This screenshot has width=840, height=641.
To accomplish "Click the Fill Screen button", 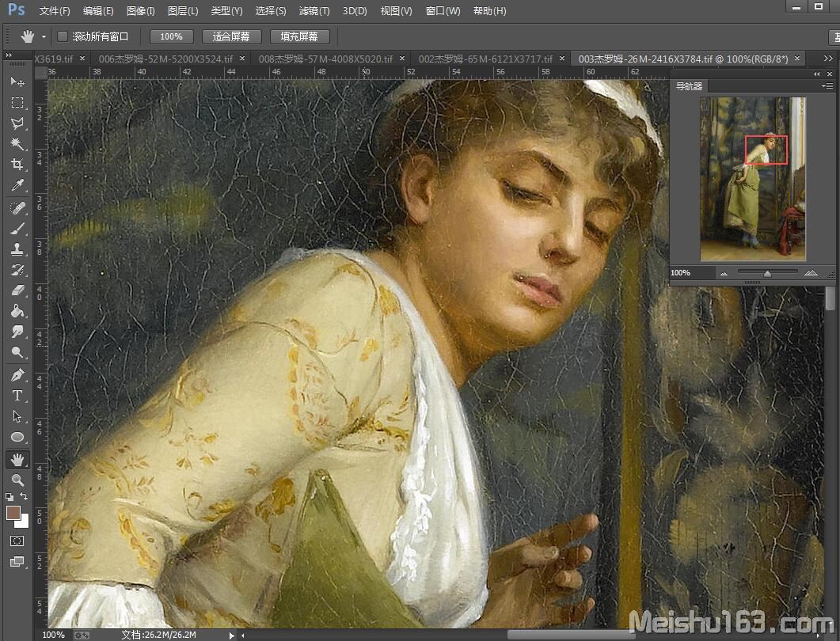I will (x=299, y=36).
